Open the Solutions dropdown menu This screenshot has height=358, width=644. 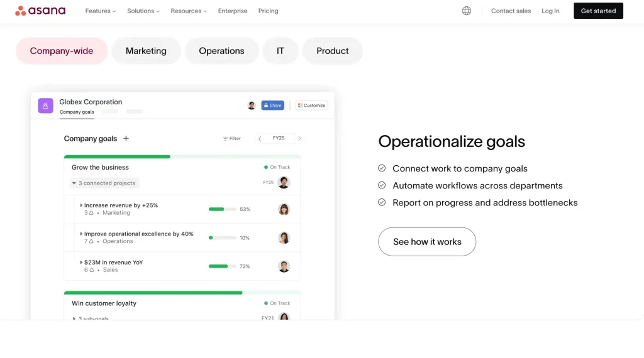(143, 11)
